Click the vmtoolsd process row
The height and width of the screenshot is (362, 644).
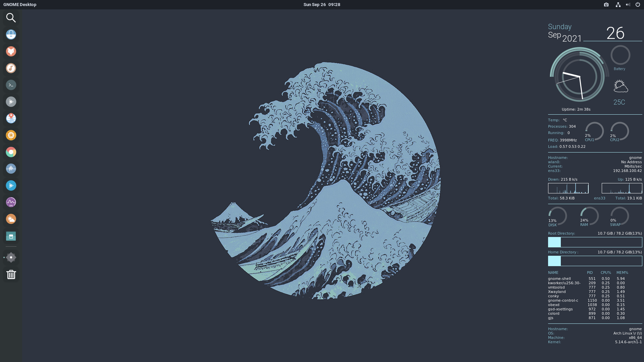tap(587, 287)
